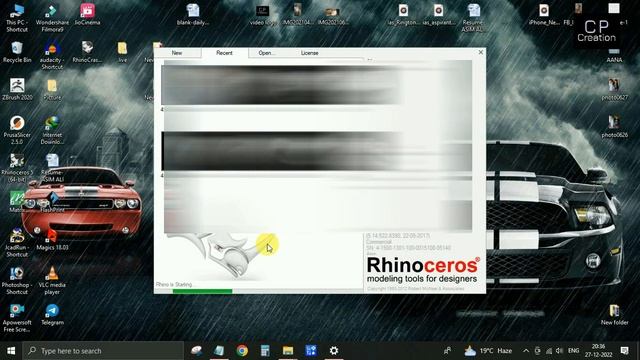
Task: Open photo0626 image icon
Action: (614, 127)
